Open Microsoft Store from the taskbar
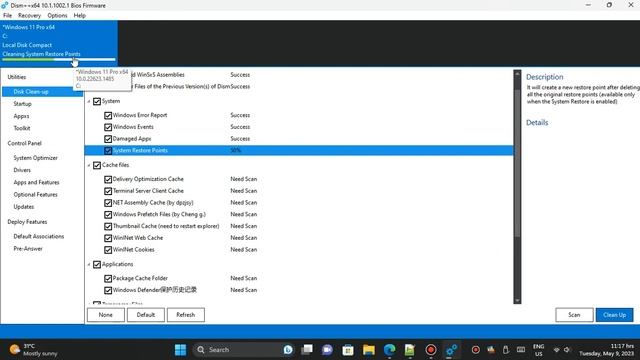Image resolution: width=640 pixels, height=360 pixels. [x=348, y=350]
